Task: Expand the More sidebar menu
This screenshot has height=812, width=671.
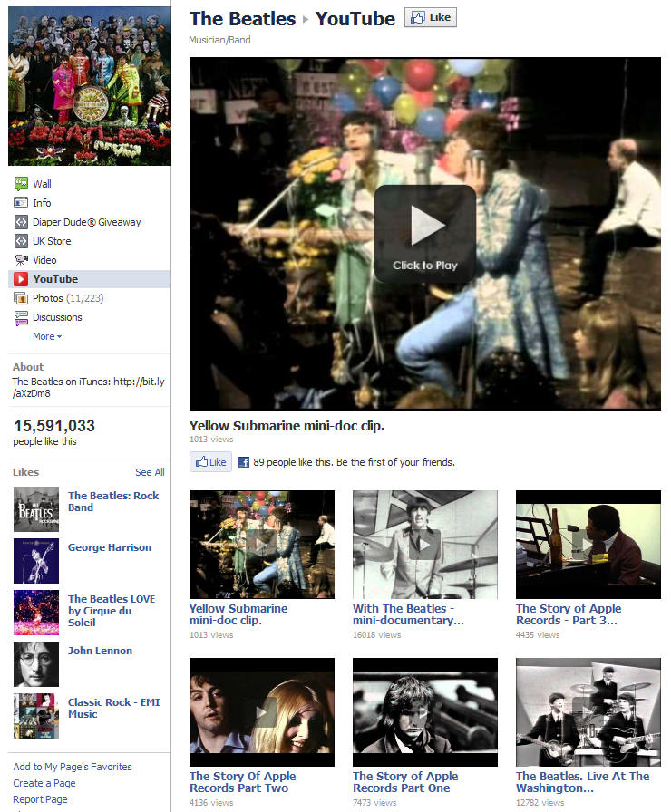Action: tap(47, 336)
